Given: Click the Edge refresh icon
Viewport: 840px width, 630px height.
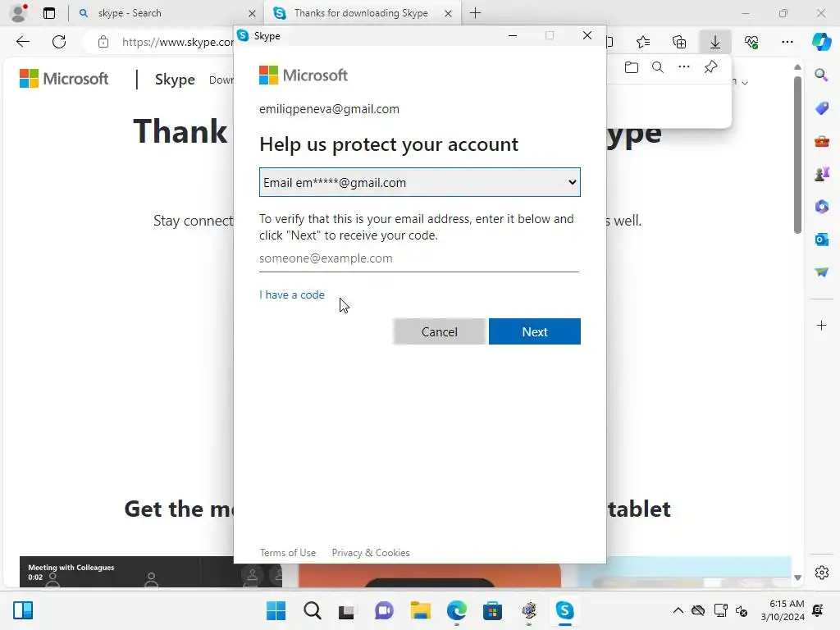Looking at the screenshot, I should 59,42.
